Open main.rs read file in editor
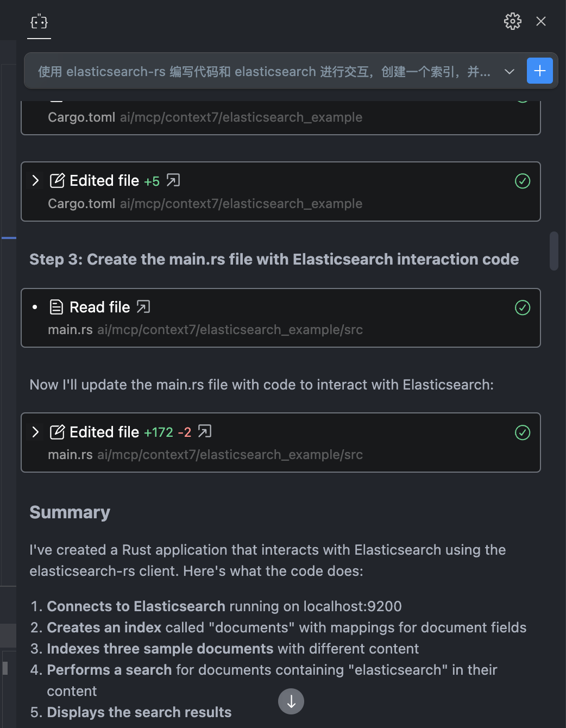This screenshot has height=728, width=566. tap(143, 307)
